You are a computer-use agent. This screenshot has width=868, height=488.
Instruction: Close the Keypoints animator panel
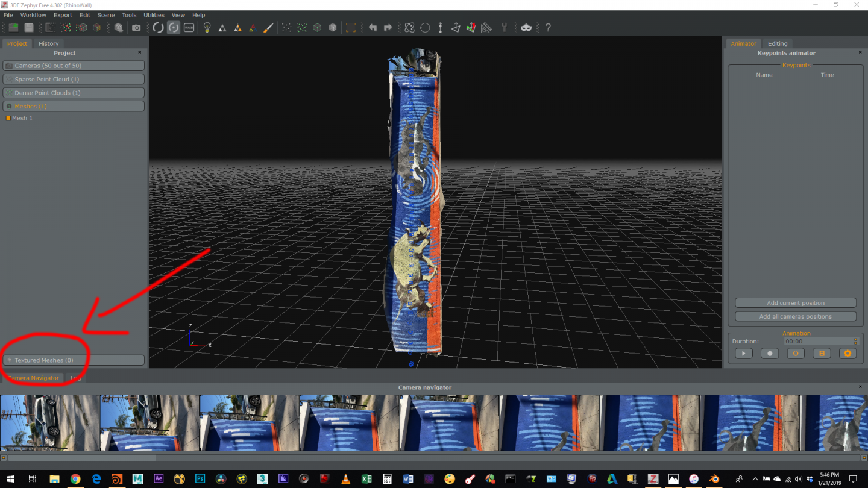click(x=860, y=53)
